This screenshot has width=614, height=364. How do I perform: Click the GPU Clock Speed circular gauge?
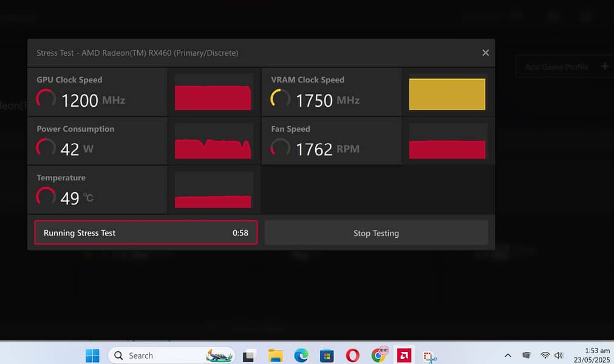(46, 98)
